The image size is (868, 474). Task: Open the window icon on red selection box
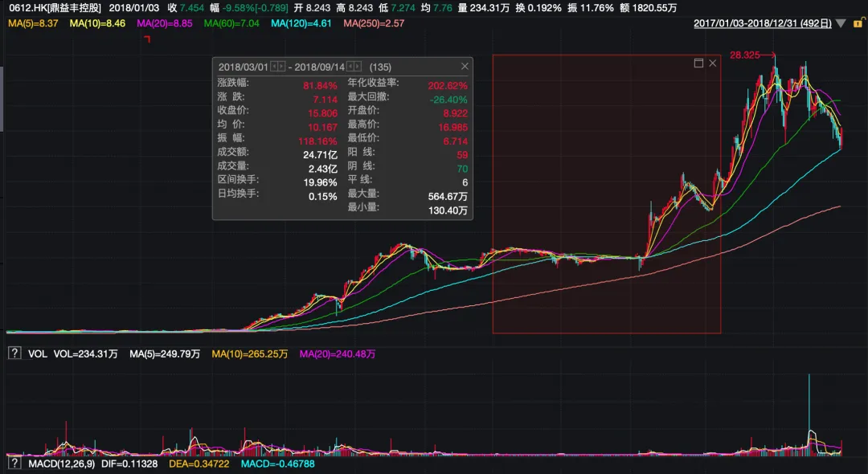[698, 63]
